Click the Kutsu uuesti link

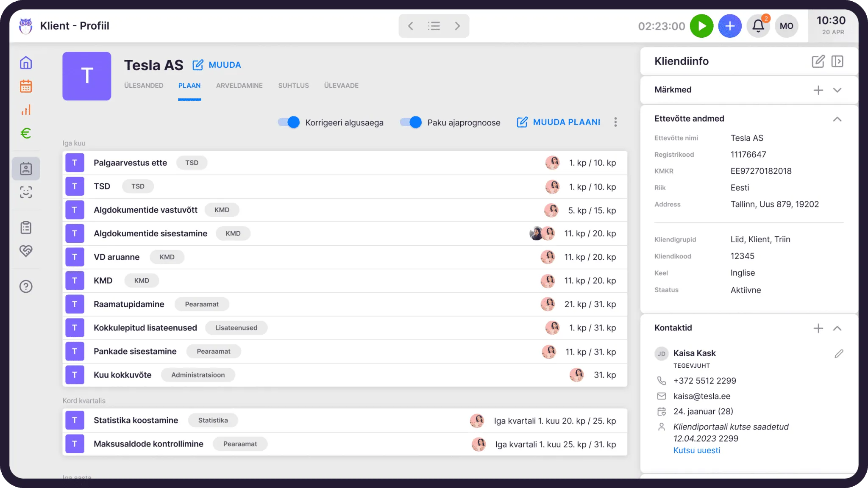coord(697,451)
